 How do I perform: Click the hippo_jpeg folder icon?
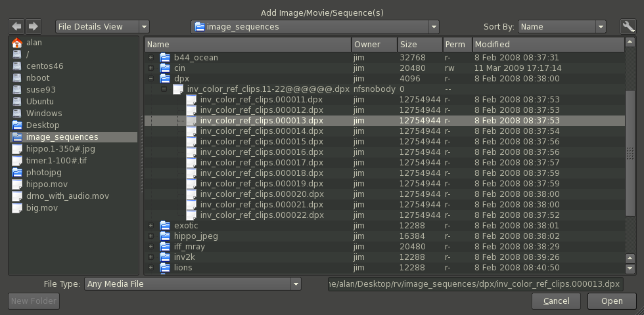[165, 236]
